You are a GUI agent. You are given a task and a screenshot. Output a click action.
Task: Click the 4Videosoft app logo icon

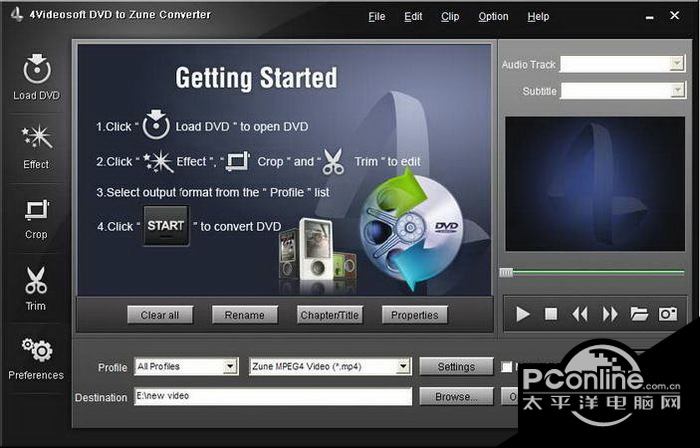point(17,15)
